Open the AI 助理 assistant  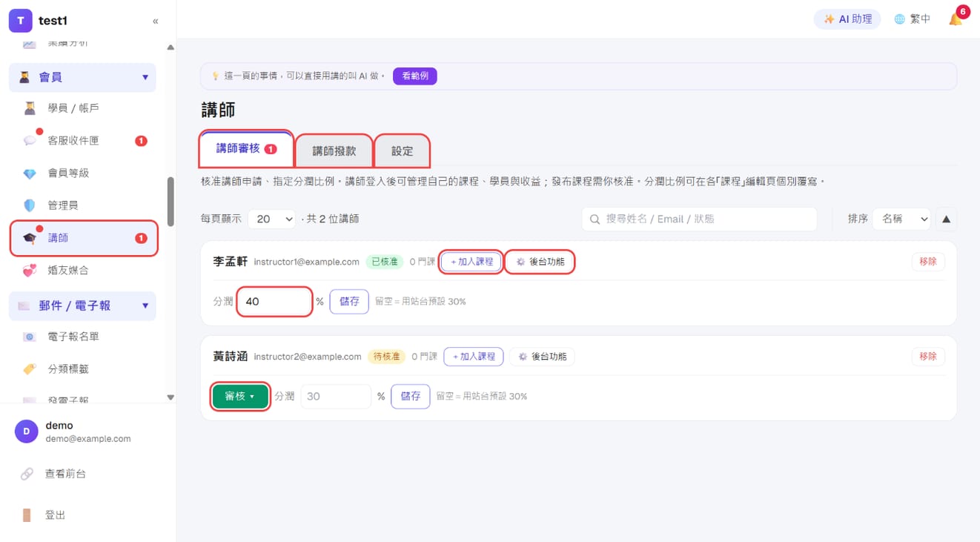click(x=847, y=19)
